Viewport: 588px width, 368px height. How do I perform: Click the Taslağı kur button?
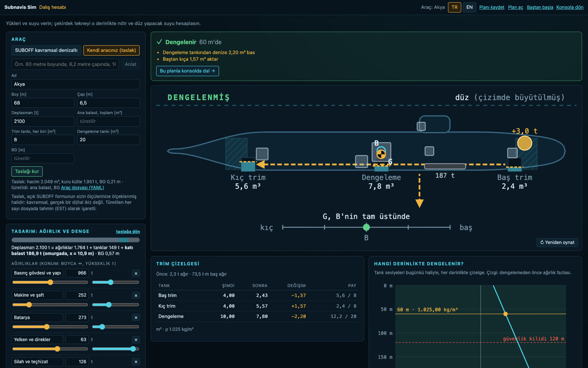(27, 171)
